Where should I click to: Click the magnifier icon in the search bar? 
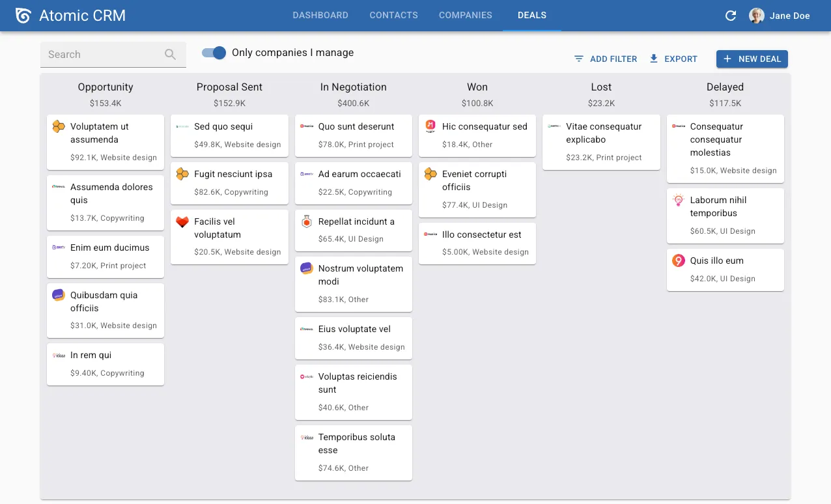[x=170, y=55]
